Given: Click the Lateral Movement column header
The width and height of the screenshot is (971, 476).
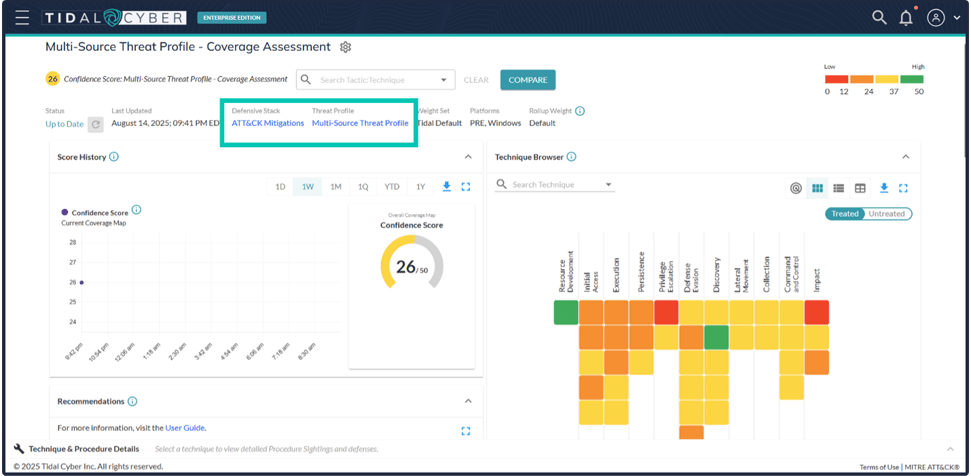Looking at the screenshot, I should point(742,275).
